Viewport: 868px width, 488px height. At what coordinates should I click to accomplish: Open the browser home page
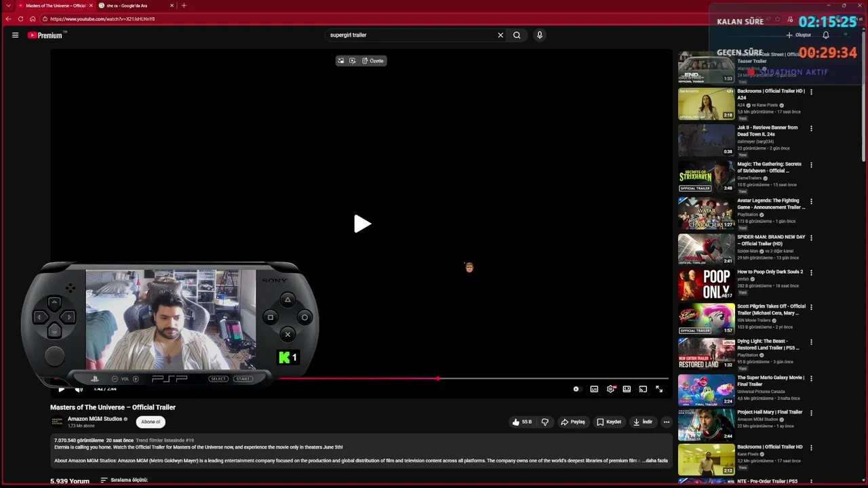(33, 19)
